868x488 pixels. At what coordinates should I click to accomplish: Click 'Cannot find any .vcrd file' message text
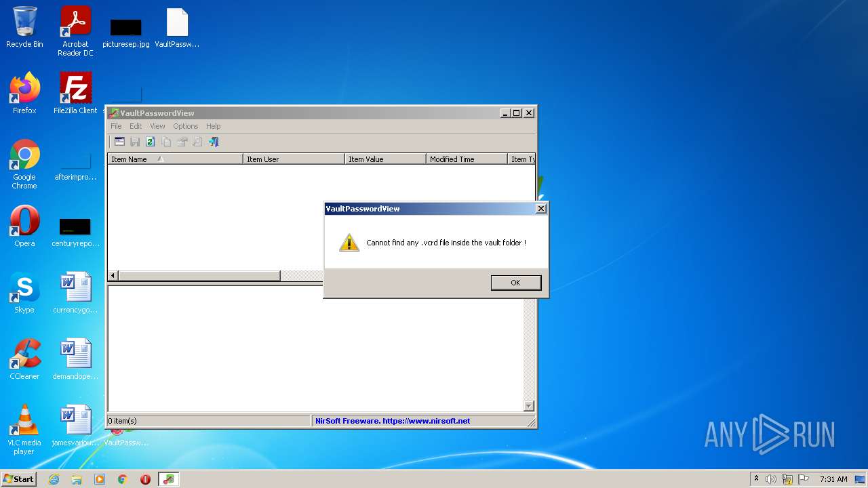[x=446, y=243]
